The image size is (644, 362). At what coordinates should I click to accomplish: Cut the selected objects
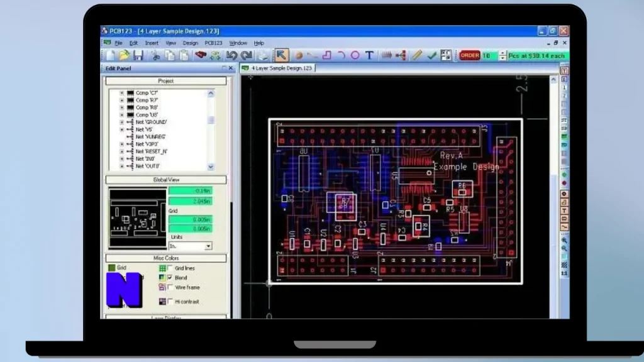(x=156, y=55)
